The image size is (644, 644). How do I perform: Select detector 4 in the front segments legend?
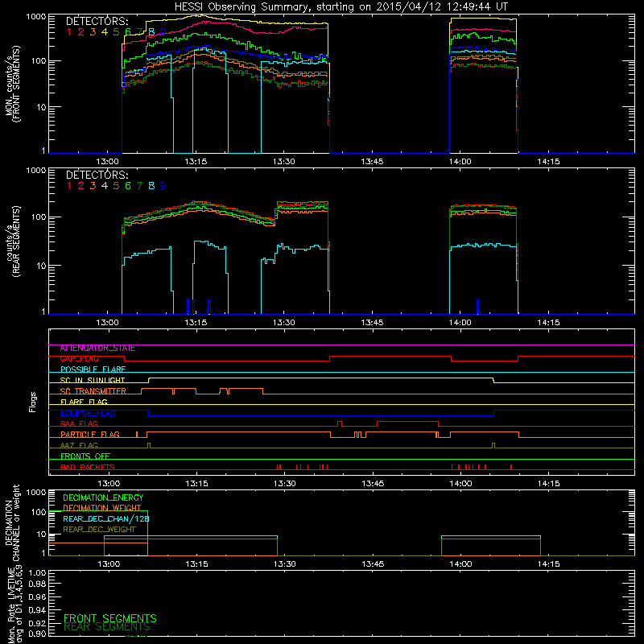pos(105,32)
